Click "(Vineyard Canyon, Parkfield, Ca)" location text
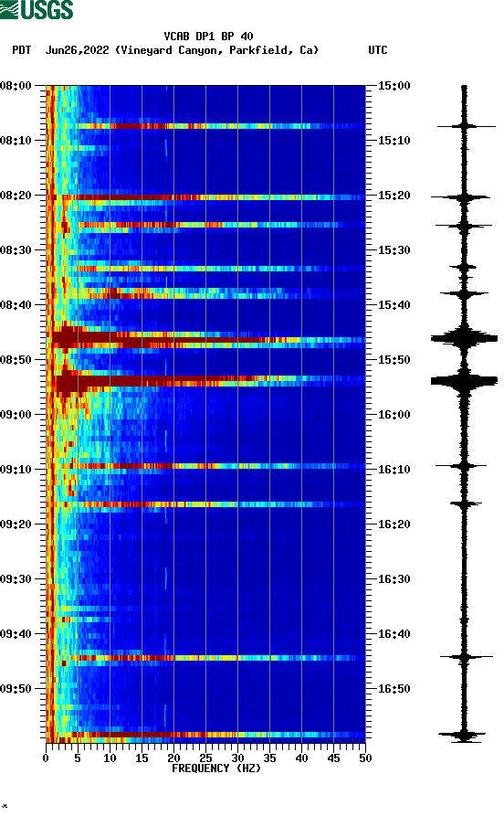The height and width of the screenshot is (816, 504). pos(217,50)
